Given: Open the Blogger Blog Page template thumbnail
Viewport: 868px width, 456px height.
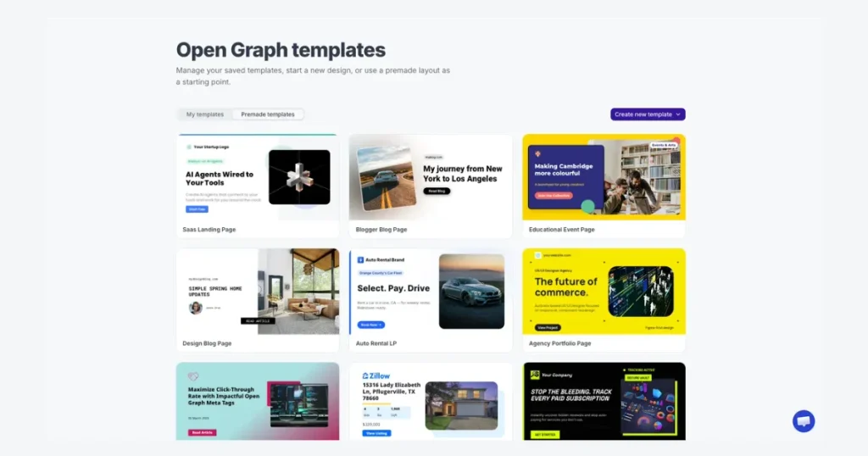Looking at the screenshot, I should pyautogui.click(x=430, y=177).
